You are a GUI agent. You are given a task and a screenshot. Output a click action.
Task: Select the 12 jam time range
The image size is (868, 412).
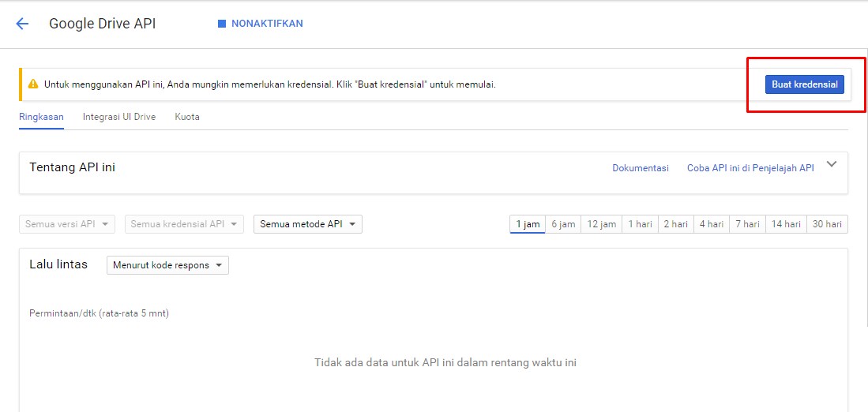click(601, 224)
